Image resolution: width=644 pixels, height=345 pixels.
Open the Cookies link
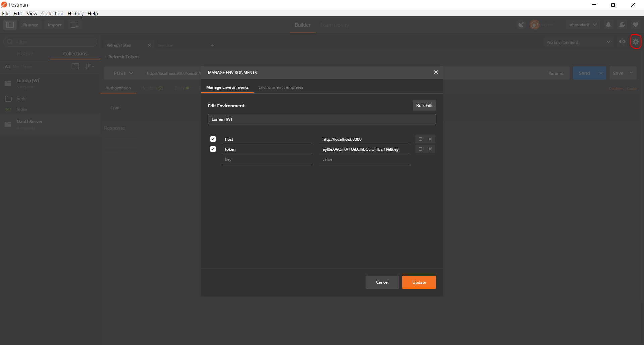pos(616,89)
